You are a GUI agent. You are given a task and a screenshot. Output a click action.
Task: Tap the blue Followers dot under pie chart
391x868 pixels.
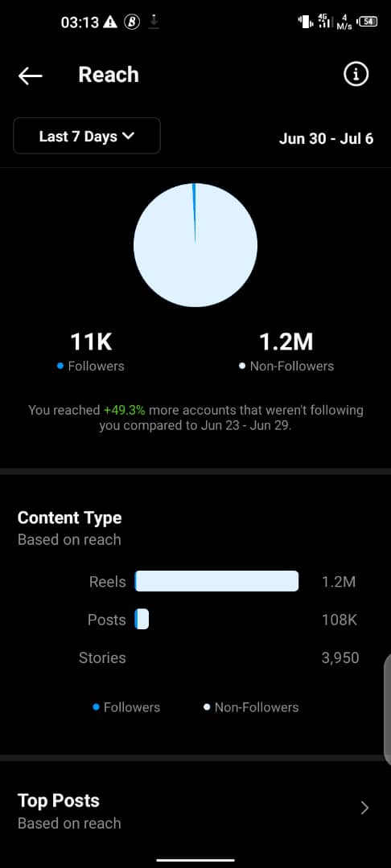click(60, 366)
